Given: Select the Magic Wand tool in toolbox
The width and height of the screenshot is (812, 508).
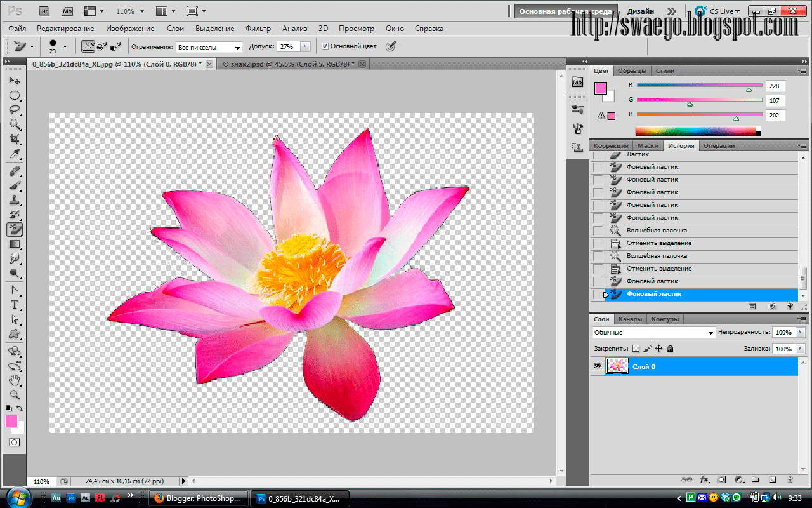Looking at the screenshot, I should click(14, 124).
